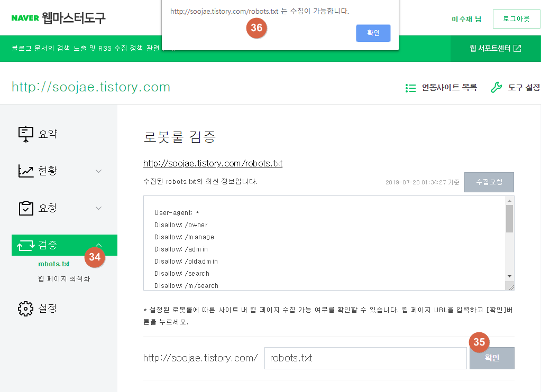Expand the 현황 menu chevron

pyautogui.click(x=99, y=171)
